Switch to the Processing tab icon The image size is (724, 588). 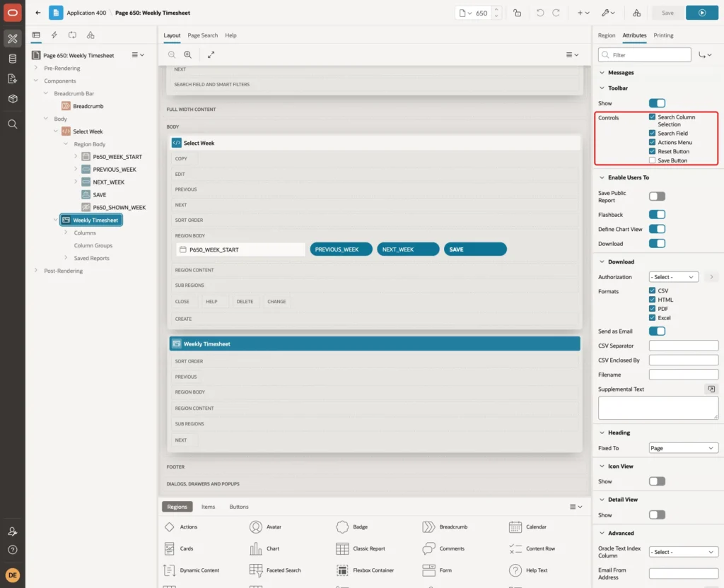click(x=72, y=35)
